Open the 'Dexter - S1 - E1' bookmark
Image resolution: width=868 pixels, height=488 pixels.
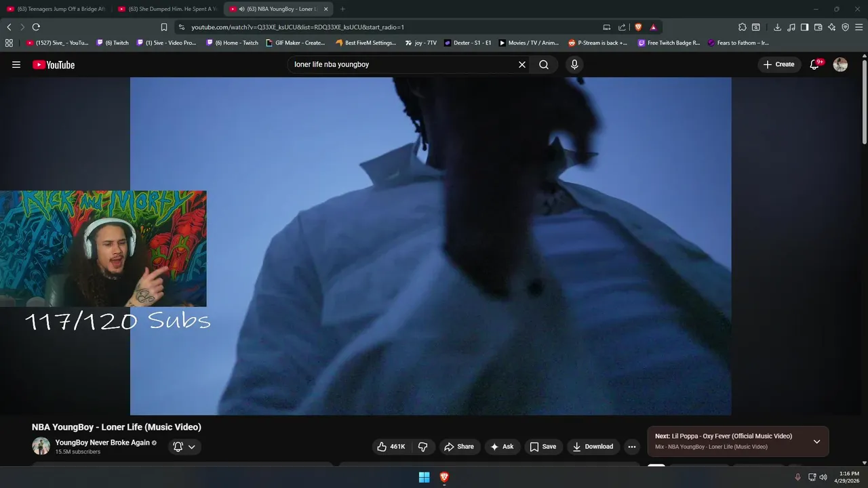pos(468,43)
